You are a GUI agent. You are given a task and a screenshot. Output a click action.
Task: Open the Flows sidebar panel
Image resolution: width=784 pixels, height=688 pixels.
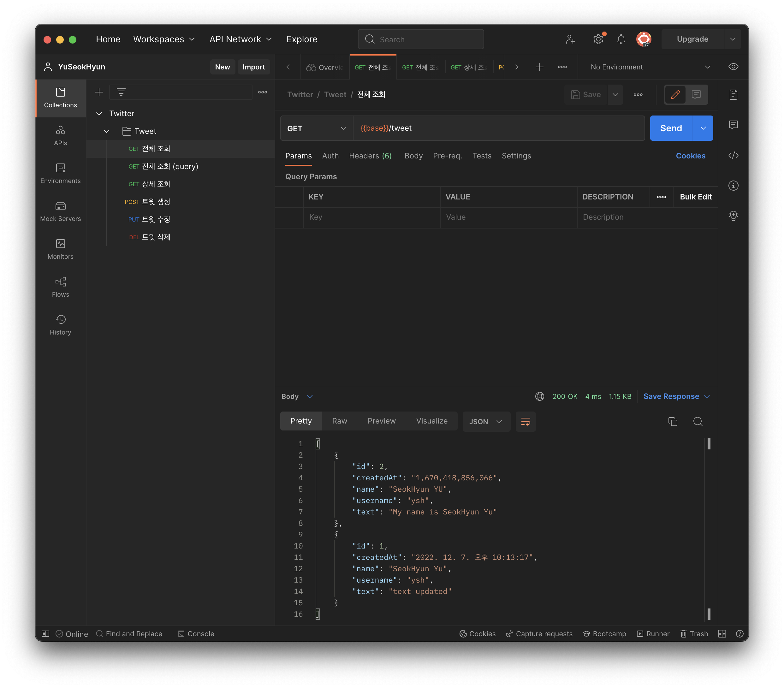point(60,287)
